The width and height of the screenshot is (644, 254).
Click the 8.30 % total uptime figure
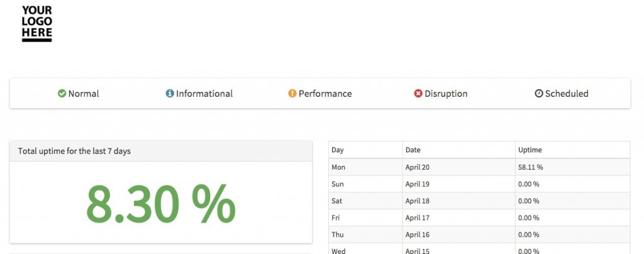[x=160, y=205]
